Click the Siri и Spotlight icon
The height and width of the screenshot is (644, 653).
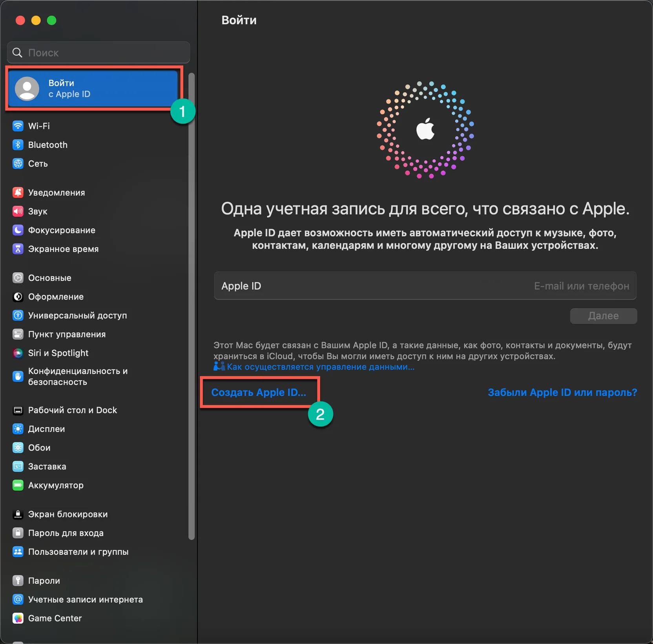coord(18,353)
